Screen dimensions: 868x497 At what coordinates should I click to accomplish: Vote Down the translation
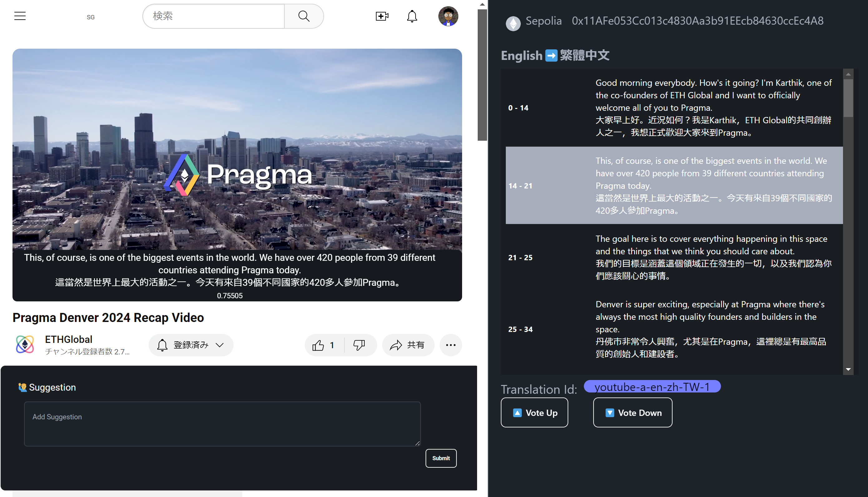[x=633, y=412]
